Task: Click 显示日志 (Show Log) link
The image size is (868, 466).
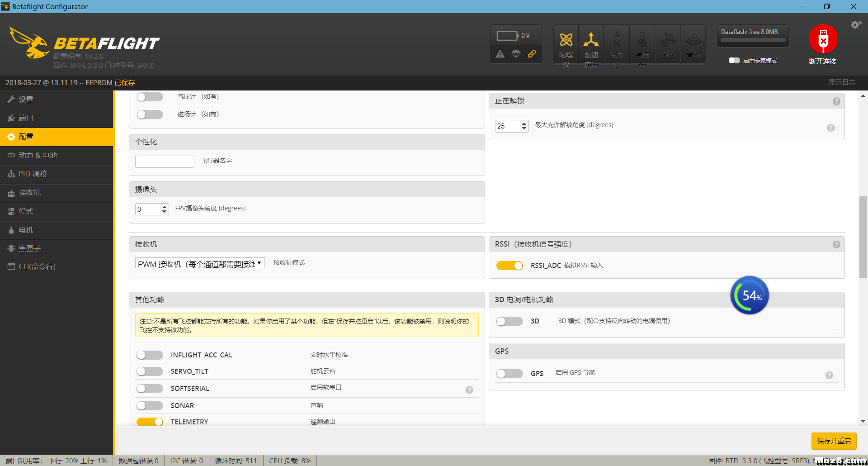Action: click(842, 82)
